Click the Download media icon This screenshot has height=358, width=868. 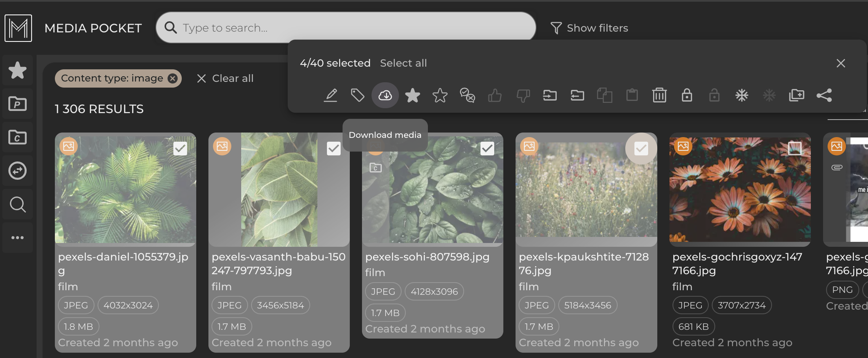385,95
